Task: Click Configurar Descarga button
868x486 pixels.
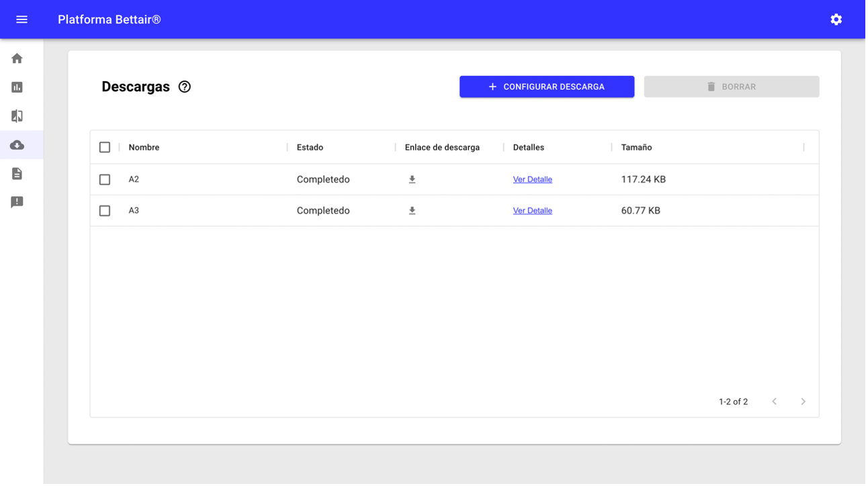Action: pos(547,87)
